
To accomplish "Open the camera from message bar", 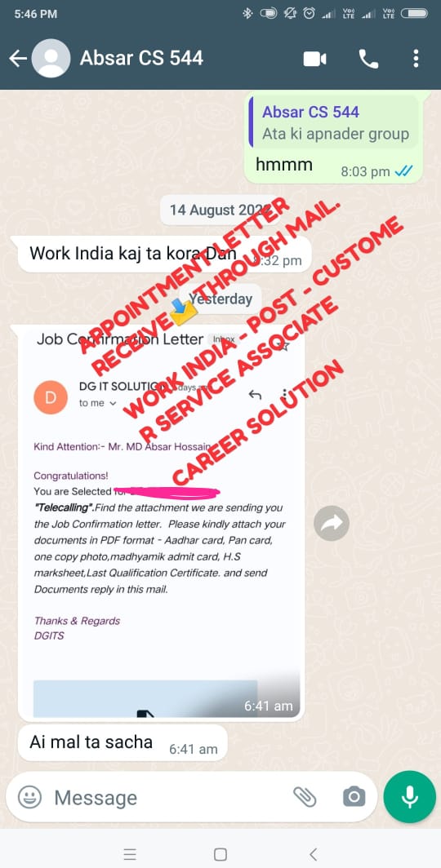I will (354, 797).
